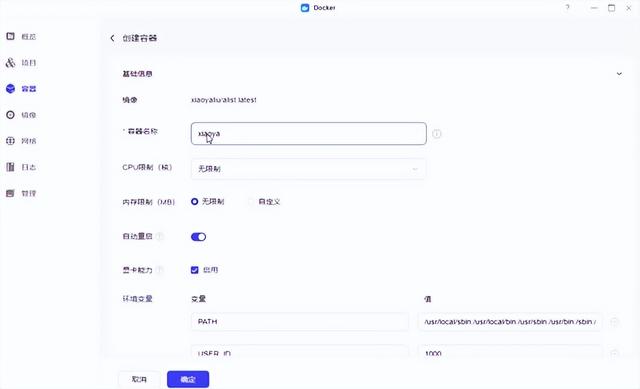This screenshot has height=389, width=640.
Task: Click the container name field containing xiaoya
Action: 309,133
